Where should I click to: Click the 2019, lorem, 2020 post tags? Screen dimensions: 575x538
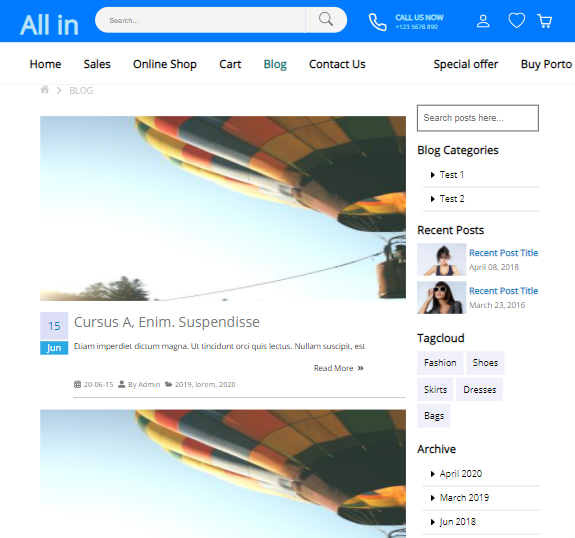click(x=205, y=384)
